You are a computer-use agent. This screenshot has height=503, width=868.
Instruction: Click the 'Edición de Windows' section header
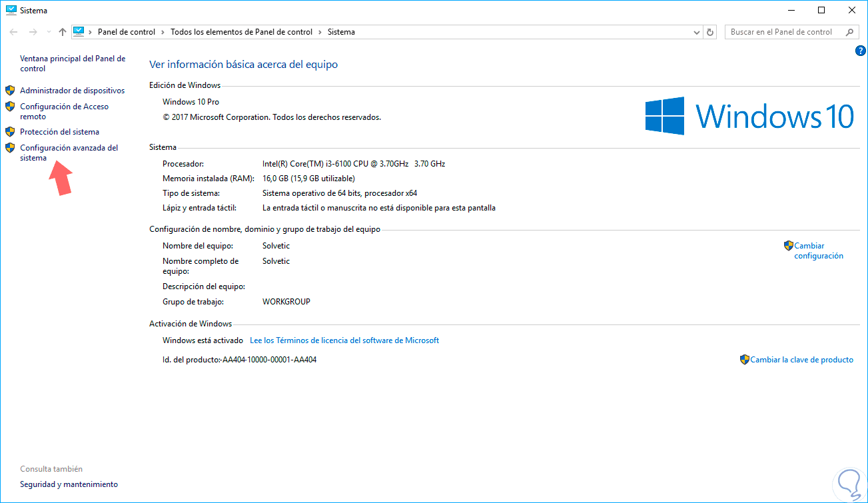(185, 85)
